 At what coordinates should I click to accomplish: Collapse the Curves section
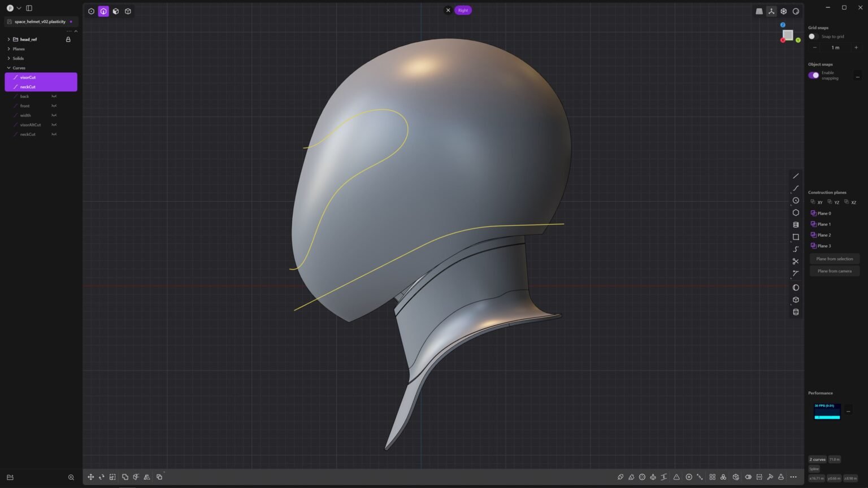[x=8, y=68]
